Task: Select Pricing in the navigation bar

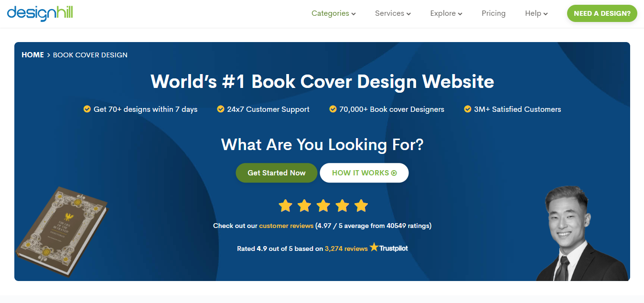Action: tap(494, 13)
